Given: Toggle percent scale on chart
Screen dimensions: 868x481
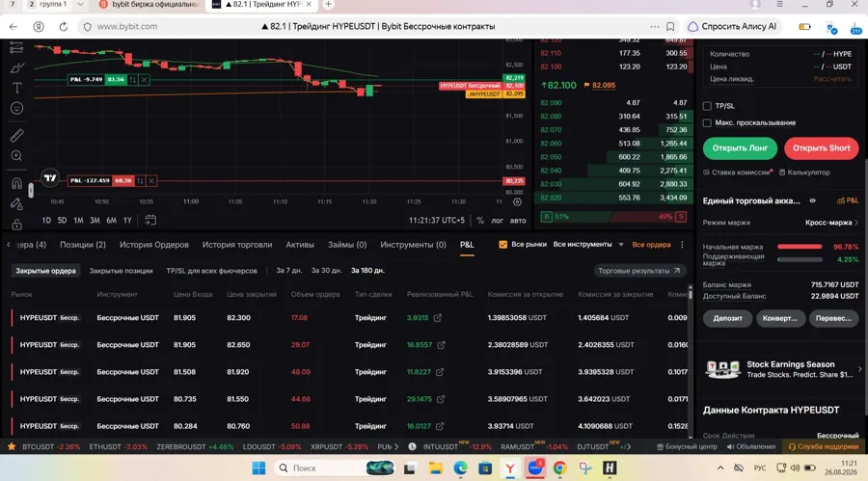Looking at the screenshot, I should pyautogui.click(x=480, y=221).
